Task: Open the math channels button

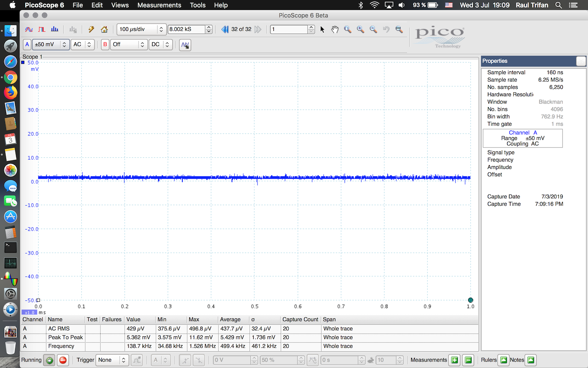Action: (x=185, y=45)
